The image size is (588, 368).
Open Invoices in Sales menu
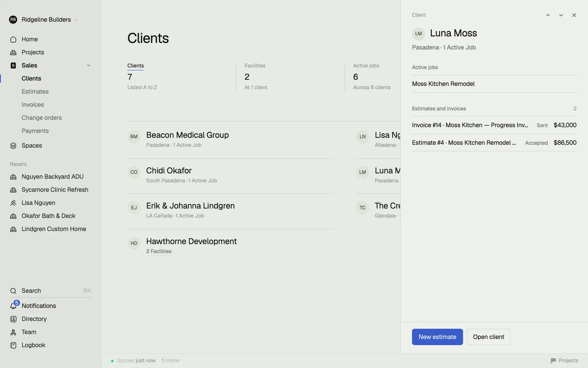coord(33,105)
